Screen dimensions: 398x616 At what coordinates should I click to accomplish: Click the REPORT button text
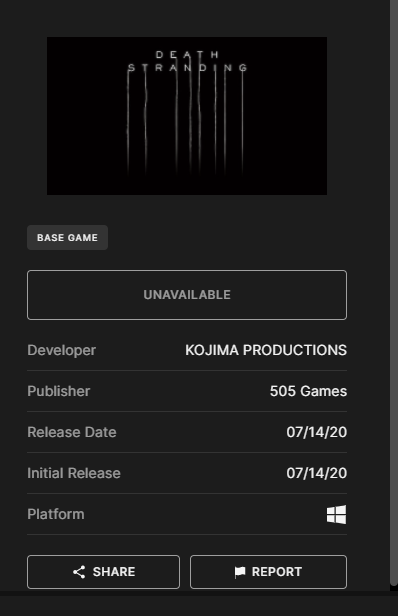[277, 572]
